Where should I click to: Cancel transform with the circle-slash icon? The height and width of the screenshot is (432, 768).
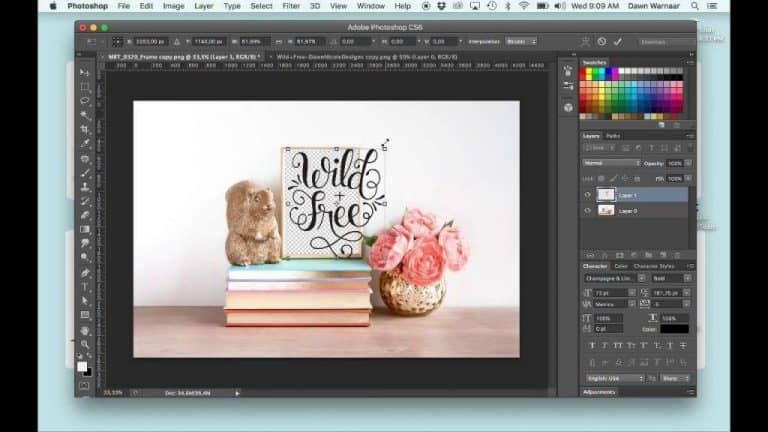click(602, 42)
